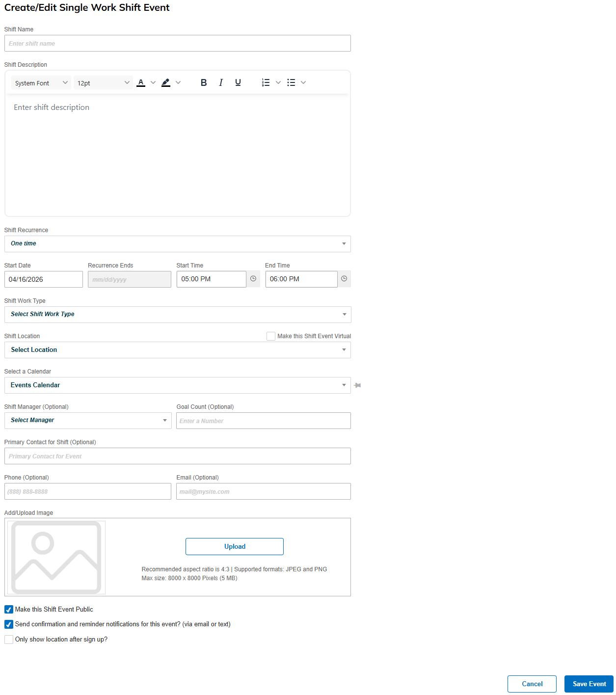The image size is (616, 695).
Task: Expand numbered list style chevron
Action: pyautogui.click(x=278, y=82)
